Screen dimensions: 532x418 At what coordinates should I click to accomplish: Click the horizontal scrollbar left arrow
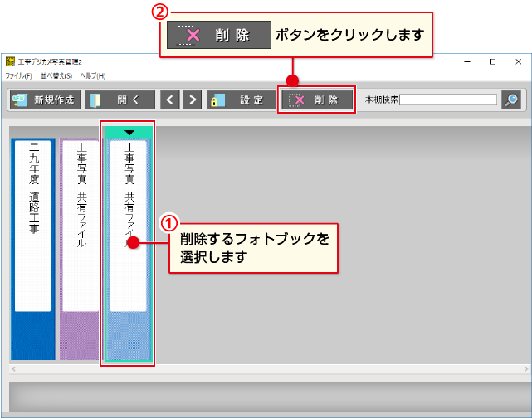(x=13, y=367)
